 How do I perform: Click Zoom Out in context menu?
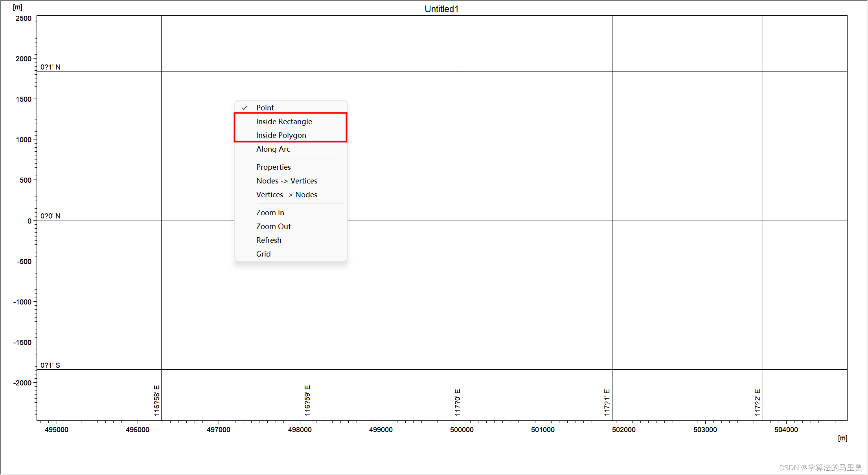tap(273, 226)
